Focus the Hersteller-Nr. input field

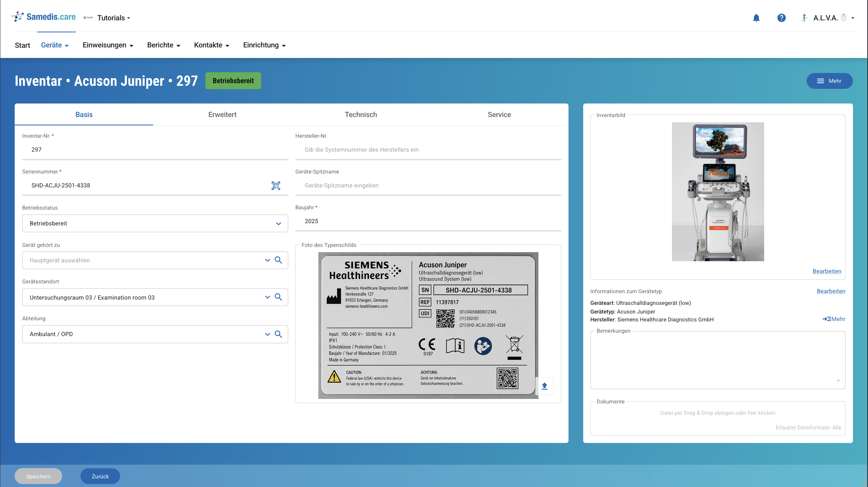coord(428,150)
